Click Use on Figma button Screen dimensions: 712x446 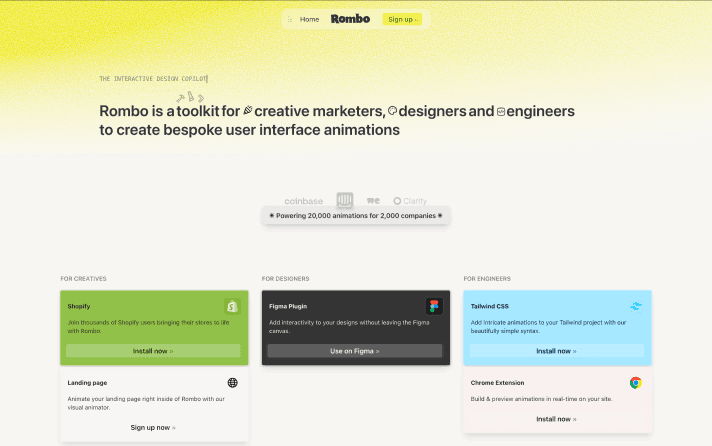[x=355, y=351]
